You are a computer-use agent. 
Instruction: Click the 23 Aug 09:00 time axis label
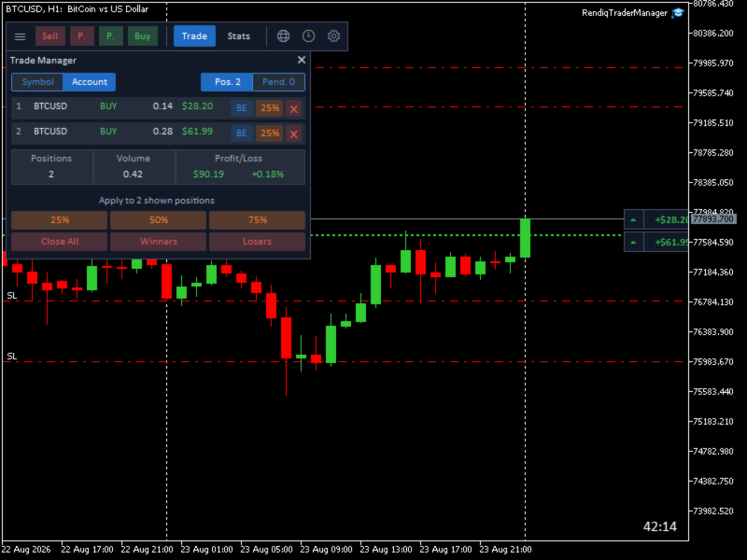[x=326, y=550]
